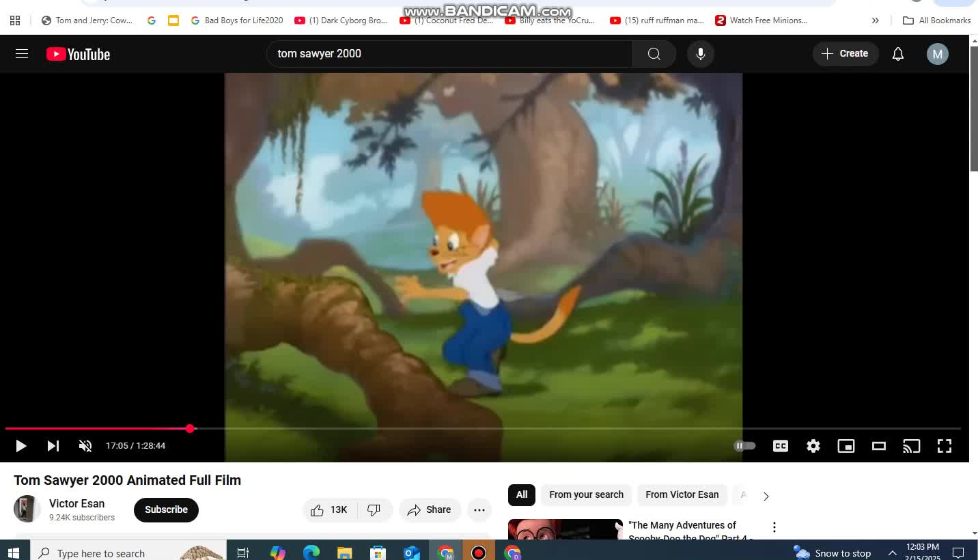978x560 pixels.
Task: Cast video to TV
Action: point(911,446)
